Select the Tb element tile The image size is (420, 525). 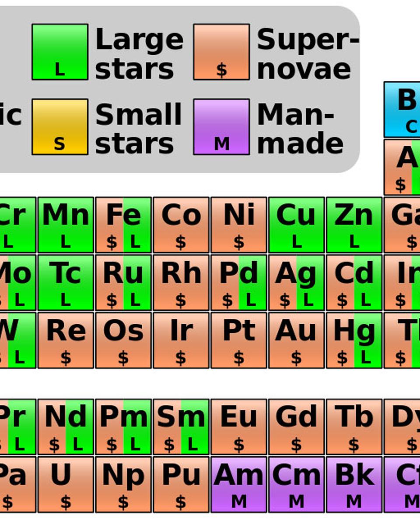tap(354, 427)
